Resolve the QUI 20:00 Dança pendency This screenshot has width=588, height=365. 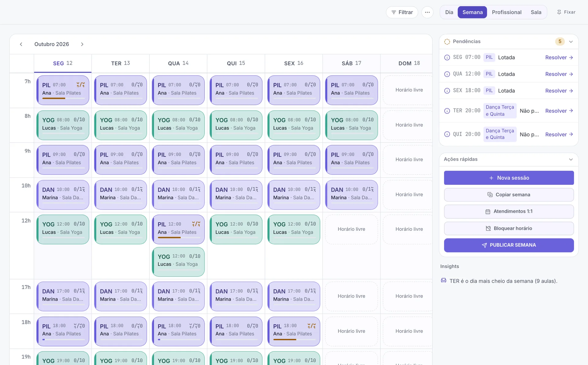click(559, 134)
